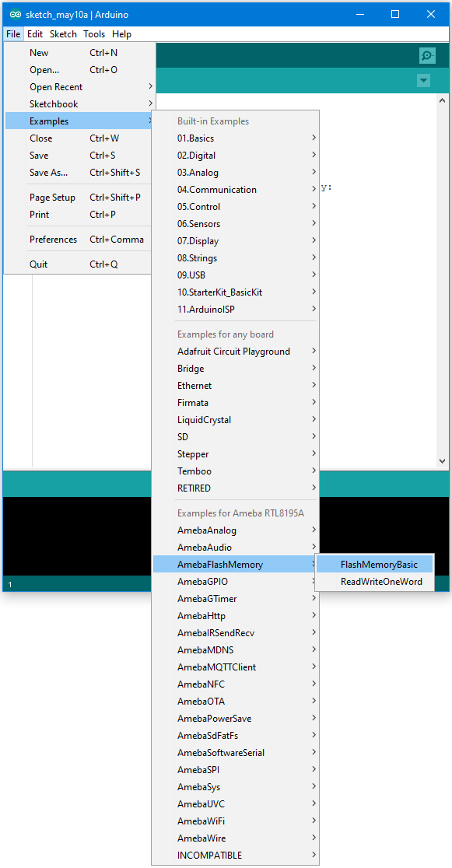
Task: Select the AmebaMQTTClient examples entry
Action: point(236,667)
